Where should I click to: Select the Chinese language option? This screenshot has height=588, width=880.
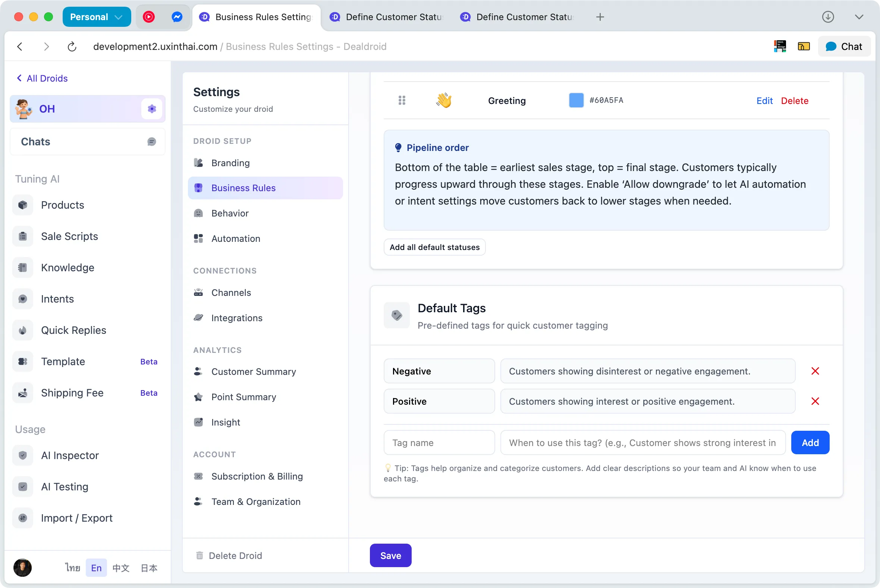point(121,568)
